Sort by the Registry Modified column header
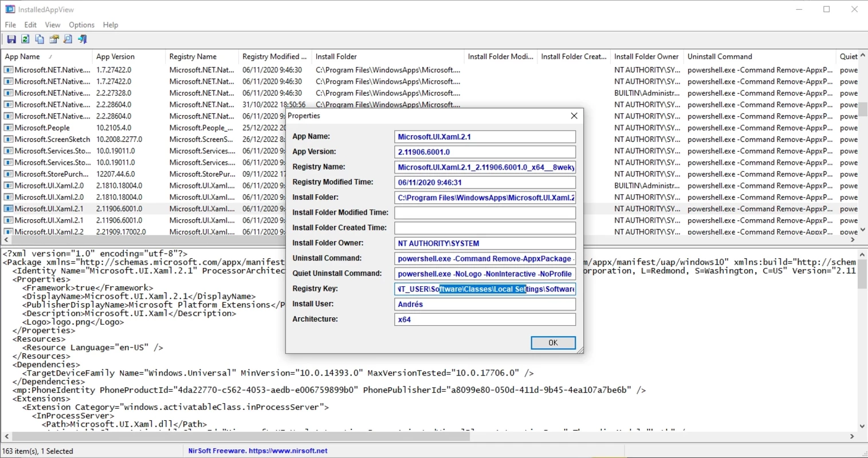The height and width of the screenshot is (458, 868). 274,57
